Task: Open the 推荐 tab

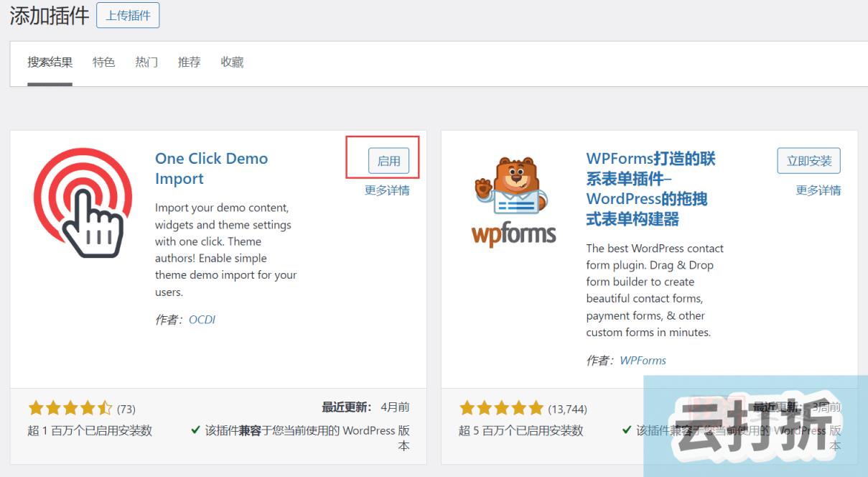Action: point(190,62)
